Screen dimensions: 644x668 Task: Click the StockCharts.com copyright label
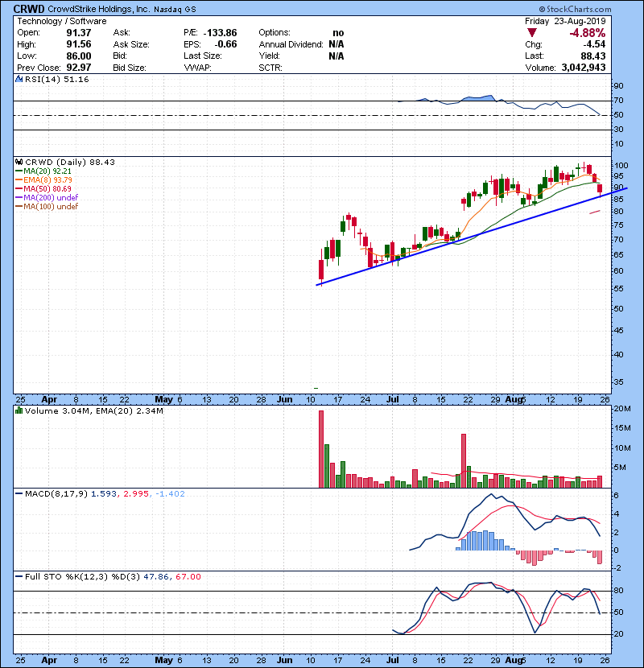pos(575,9)
